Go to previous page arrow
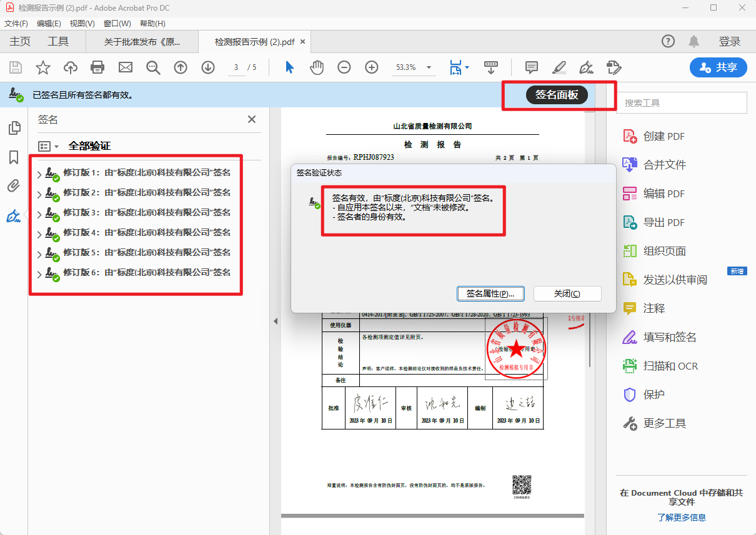 coord(181,67)
